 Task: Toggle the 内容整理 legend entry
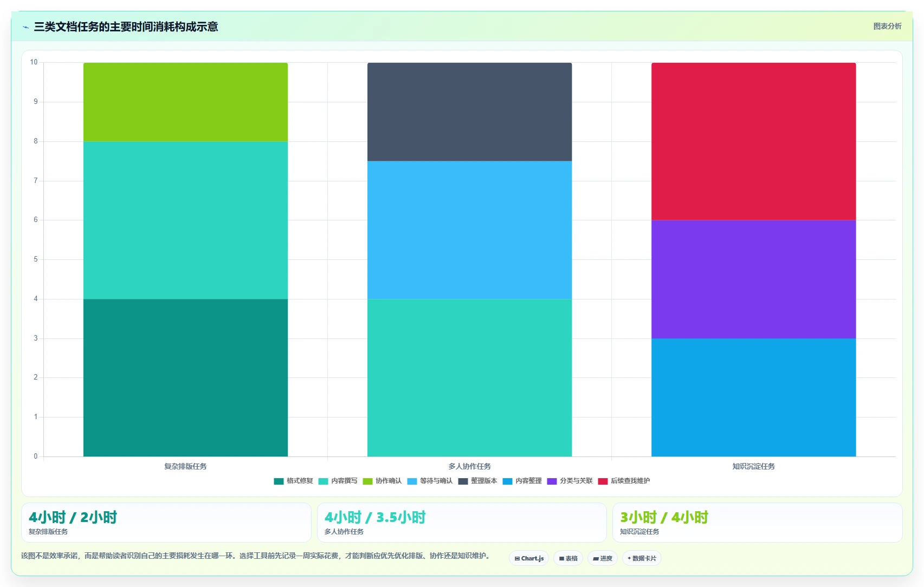coord(522,481)
